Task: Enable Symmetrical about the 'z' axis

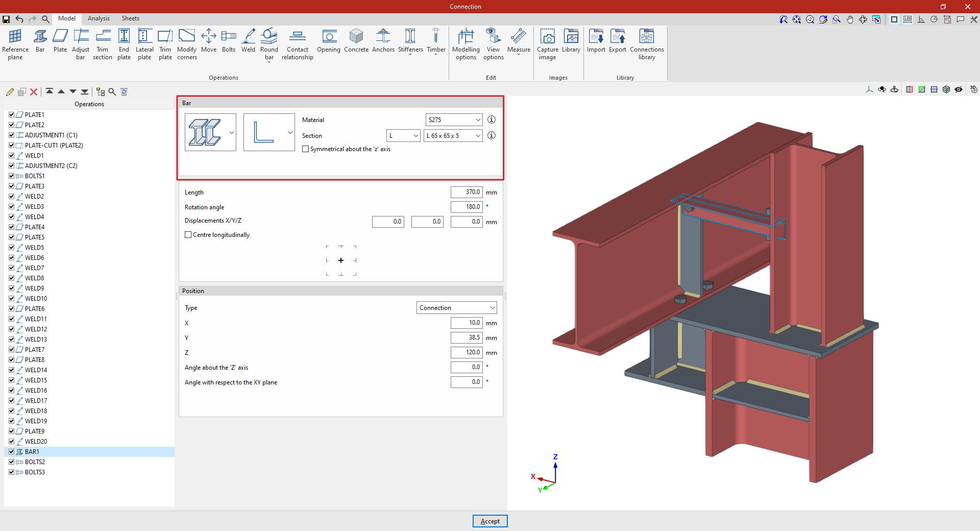Action: click(306, 149)
